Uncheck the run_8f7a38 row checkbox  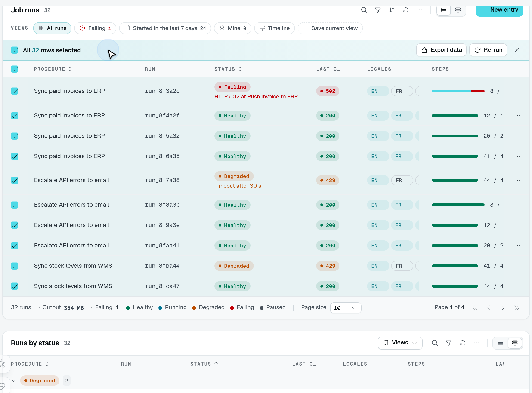pyautogui.click(x=15, y=180)
